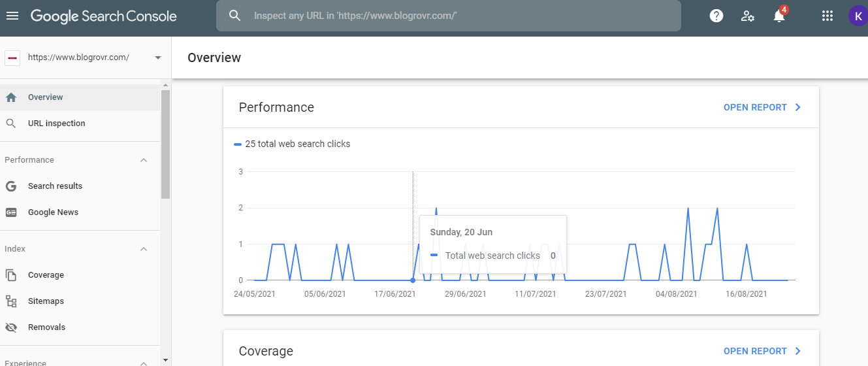Click the Performance OPEN REPORT chevron arrow
The width and height of the screenshot is (868, 366).
(x=797, y=107)
